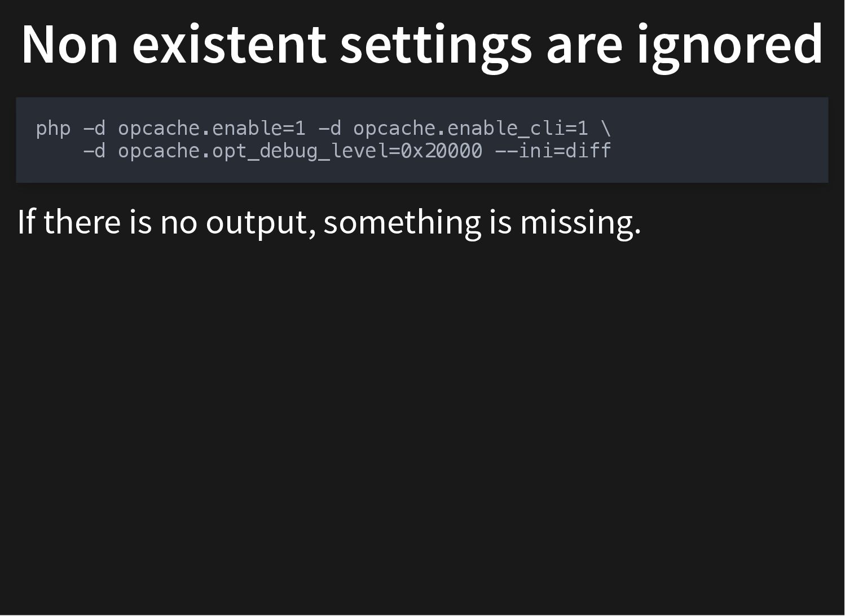The width and height of the screenshot is (845, 616).
Task: Click the "-d" flag on second code line
Action: click(x=94, y=151)
